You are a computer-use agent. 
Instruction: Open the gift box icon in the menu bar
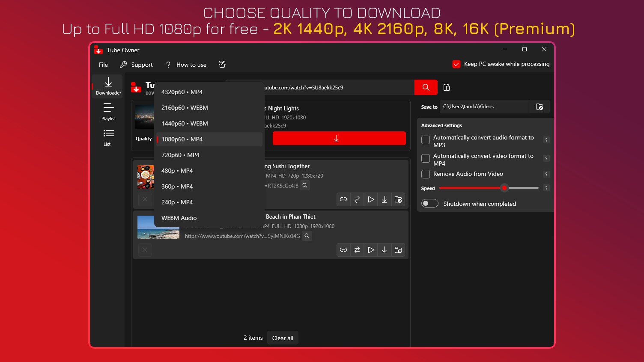(x=222, y=64)
